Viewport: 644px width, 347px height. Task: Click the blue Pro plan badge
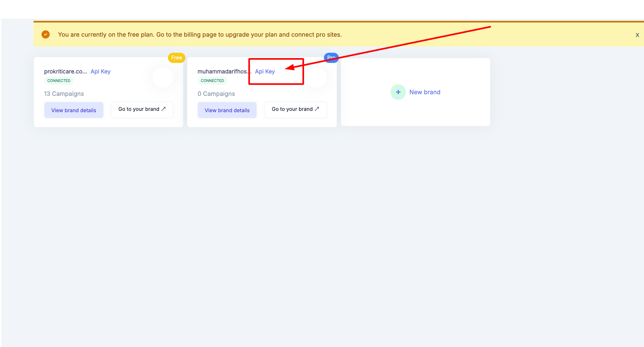pyautogui.click(x=331, y=58)
